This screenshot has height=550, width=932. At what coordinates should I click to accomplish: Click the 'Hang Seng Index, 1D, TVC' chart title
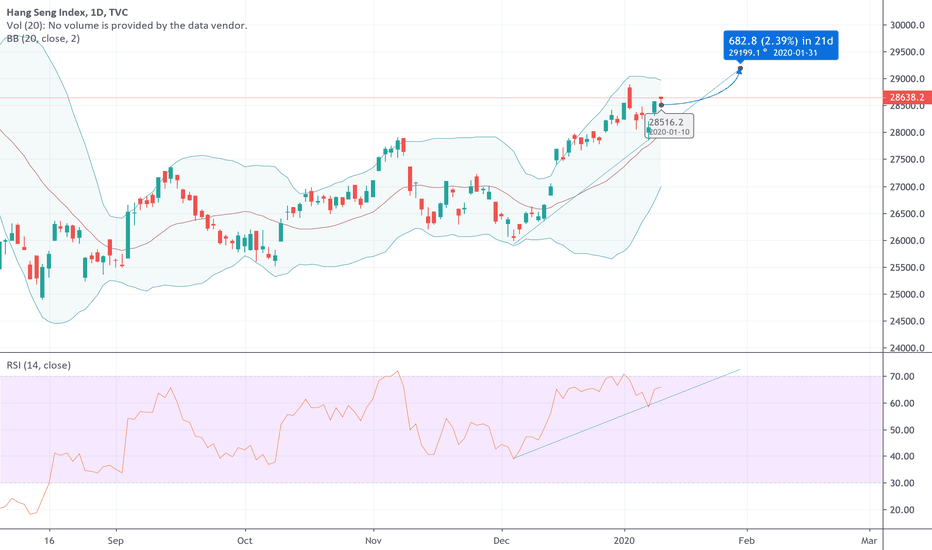(x=67, y=12)
